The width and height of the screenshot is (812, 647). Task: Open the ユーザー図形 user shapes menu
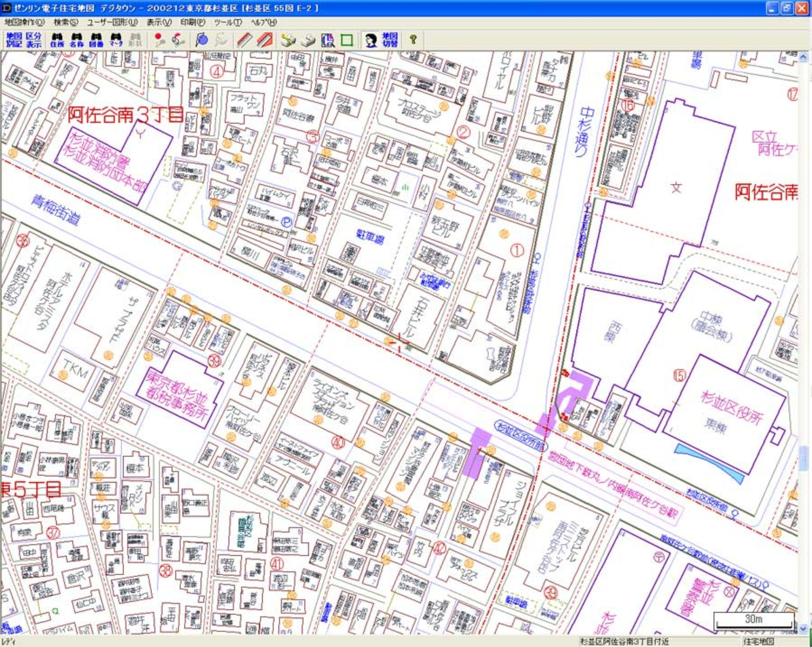coord(112,22)
